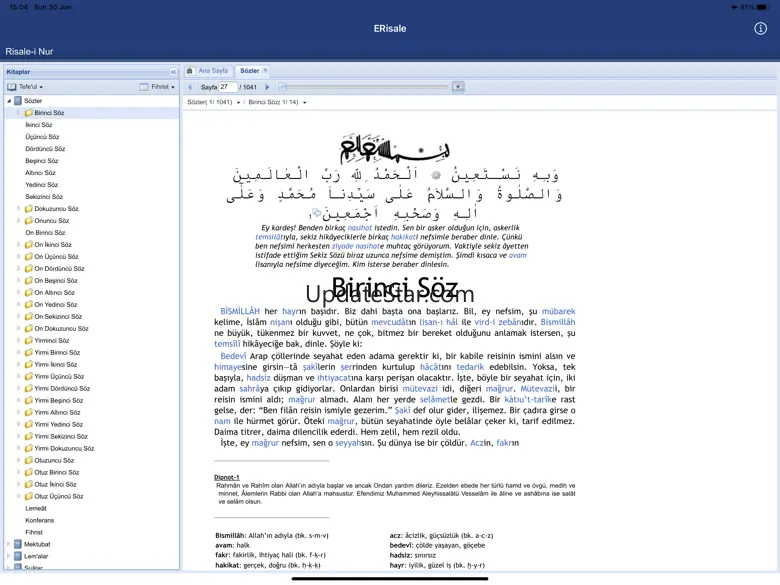Open the info button in header
This screenshot has width=780, height=585.
coord(760,28)
